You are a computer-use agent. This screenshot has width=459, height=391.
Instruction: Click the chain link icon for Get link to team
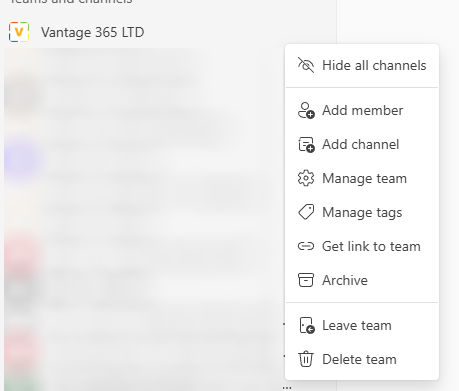click(306, 246)
